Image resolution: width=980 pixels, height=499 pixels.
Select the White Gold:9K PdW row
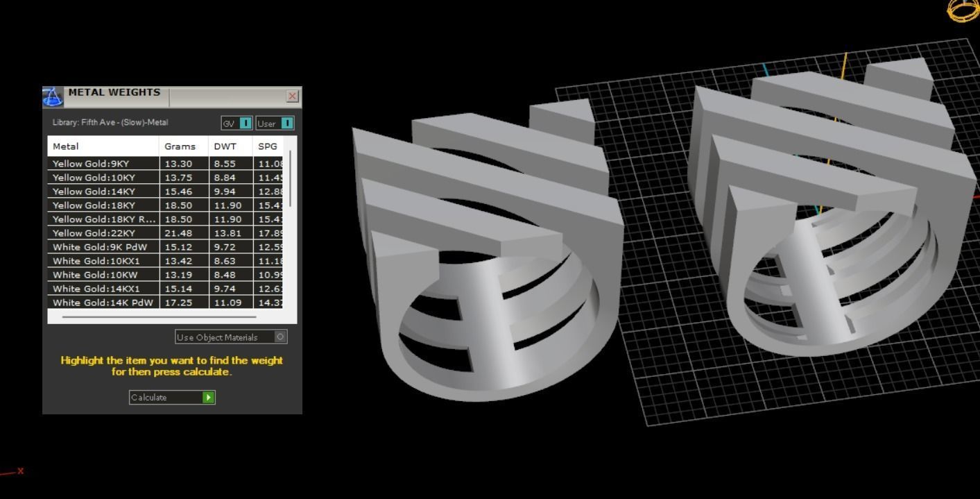pos(166,247)
